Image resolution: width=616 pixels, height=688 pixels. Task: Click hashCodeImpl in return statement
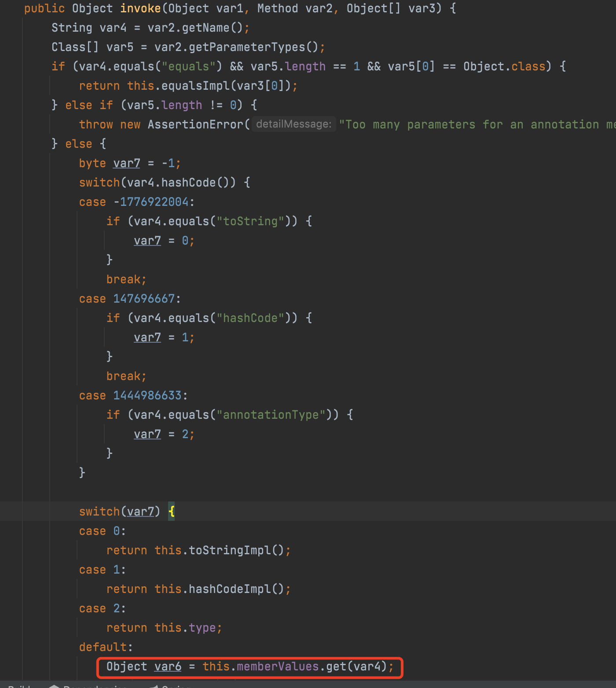[230, 589]
